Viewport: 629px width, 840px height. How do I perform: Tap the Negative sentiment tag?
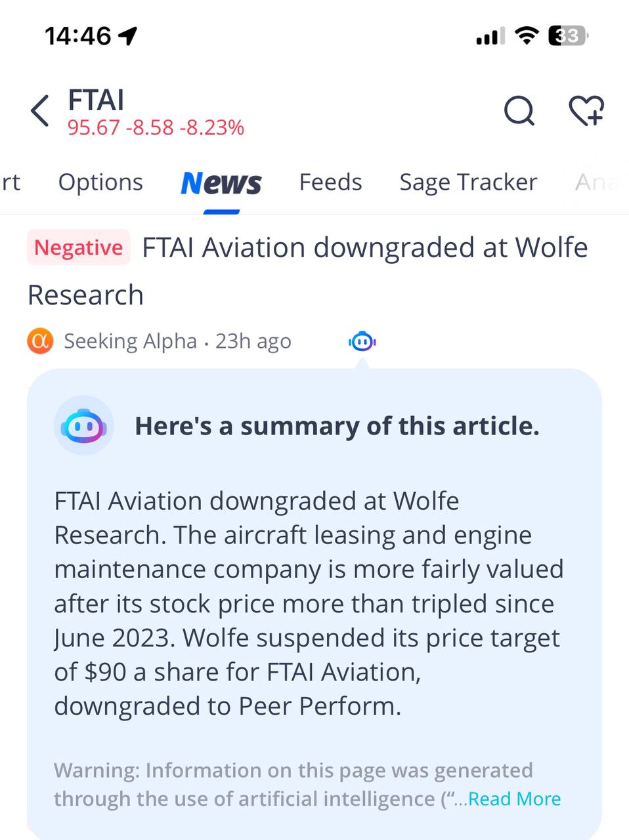click(78, 247)
